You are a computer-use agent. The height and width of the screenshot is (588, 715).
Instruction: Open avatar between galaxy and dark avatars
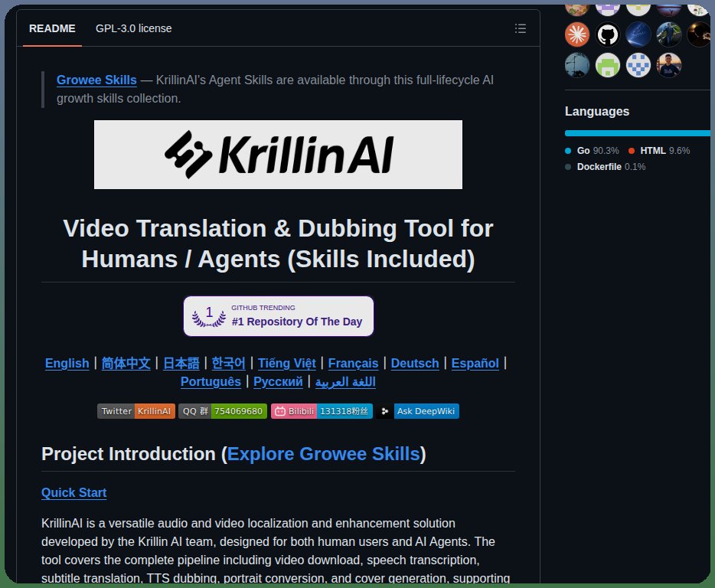668,34
